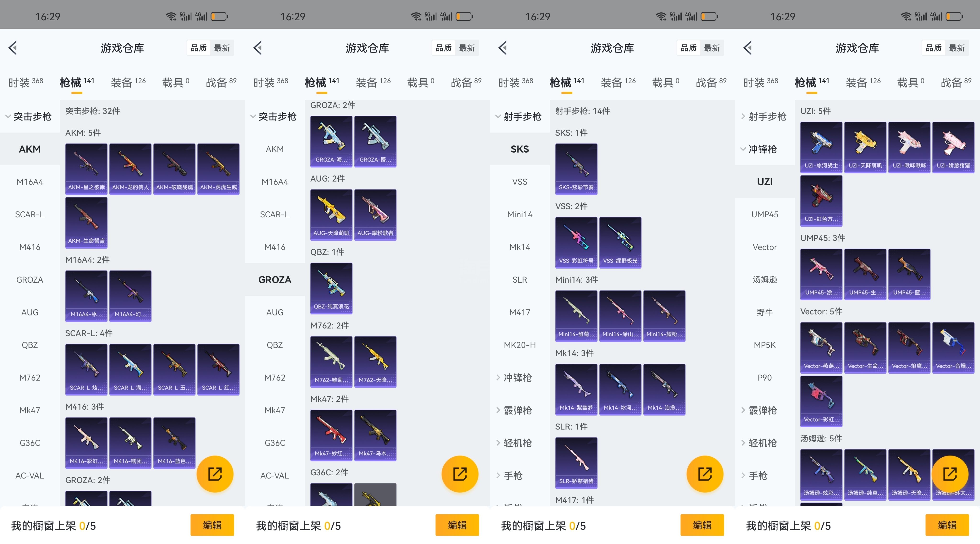
Task: Select the AKM-生命誓言 weapon icon
Action: 86,223
